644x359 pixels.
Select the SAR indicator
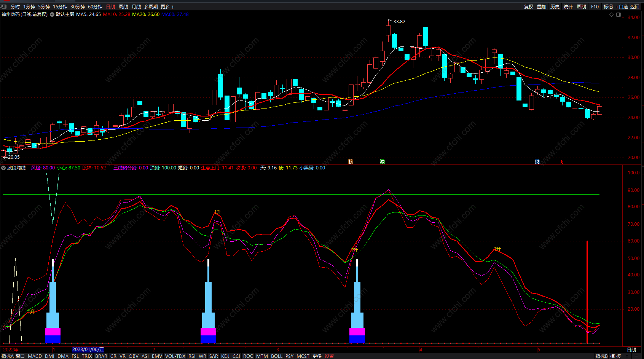(214, 356)
